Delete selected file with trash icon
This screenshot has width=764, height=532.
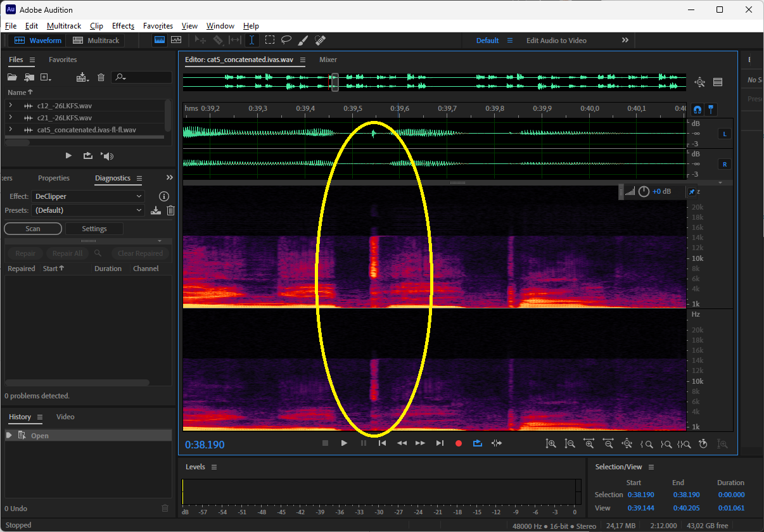pos(101,77)
